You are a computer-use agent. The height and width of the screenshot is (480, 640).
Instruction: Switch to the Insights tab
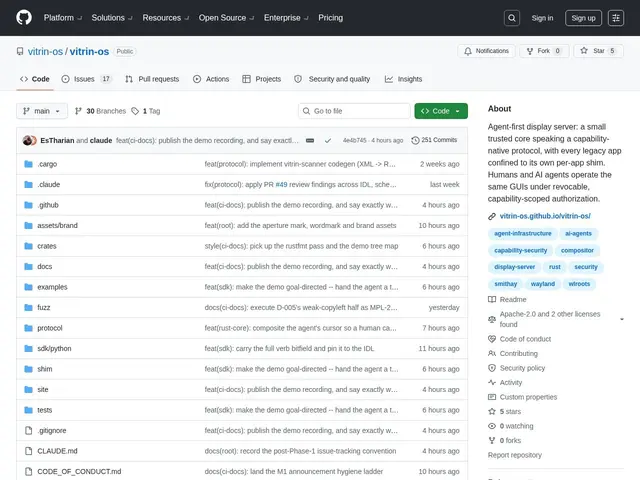(403, 79)
